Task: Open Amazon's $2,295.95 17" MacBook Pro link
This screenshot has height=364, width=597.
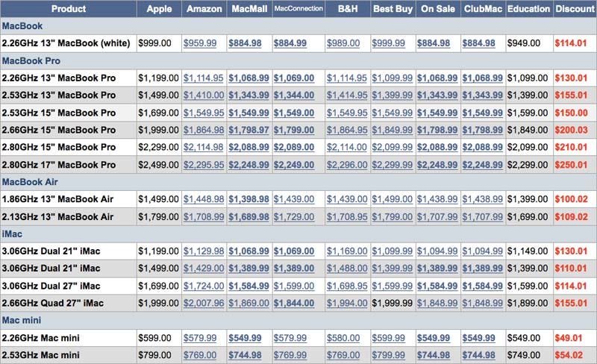Action: pos(204,165)
